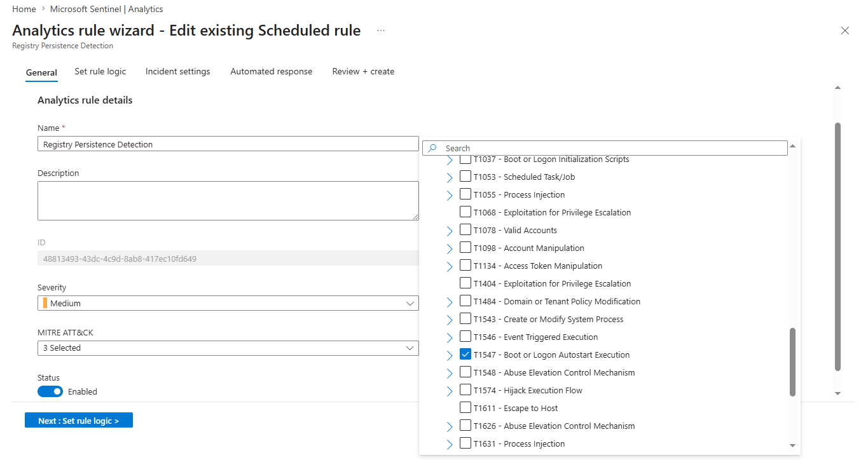Switch to the General tab

(x=41, y=72)
